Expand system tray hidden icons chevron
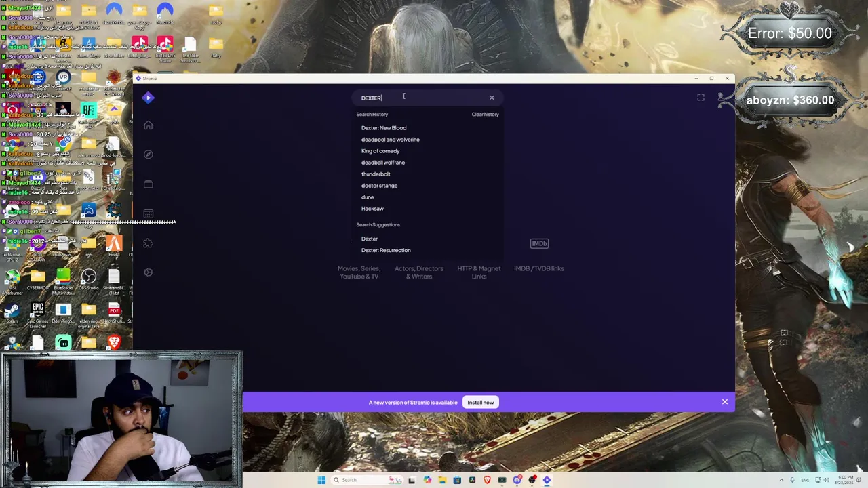Image resolution: width=868 pixels, height=488 pixels. click(x=781, y=480)
